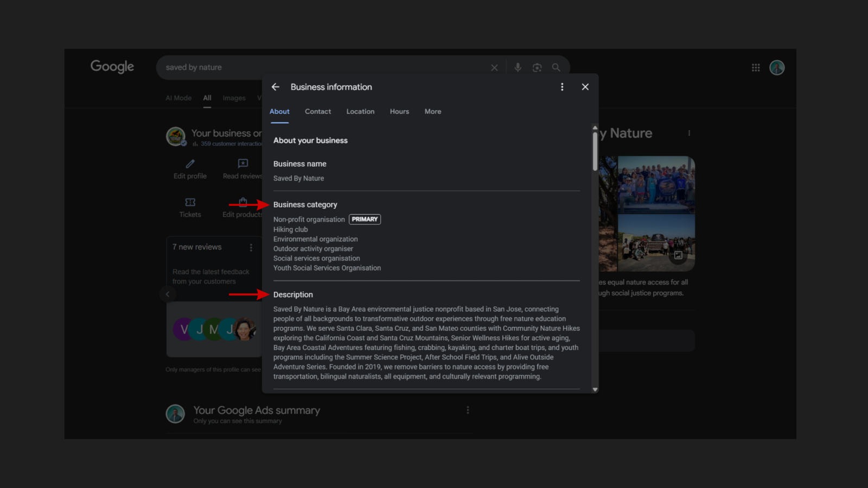Clear the search box text
Screen dimensions: 868x488
click(494, 68)
